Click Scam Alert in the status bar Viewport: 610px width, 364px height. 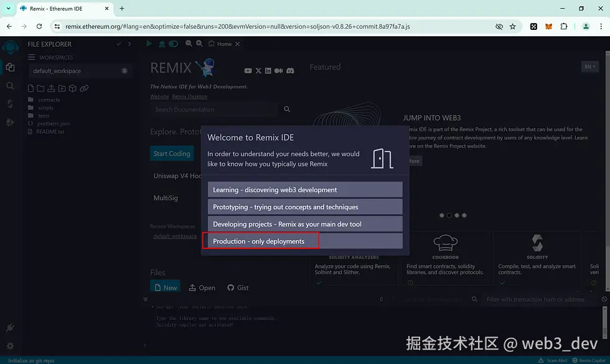click(x=553, y=360)
